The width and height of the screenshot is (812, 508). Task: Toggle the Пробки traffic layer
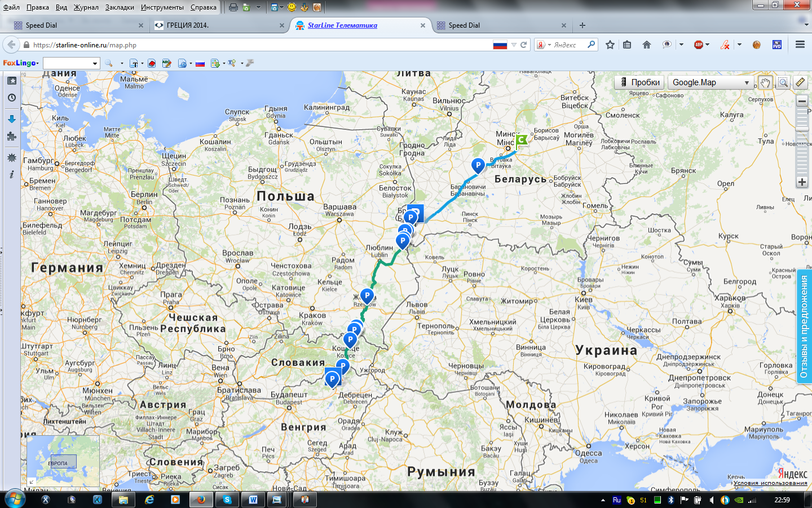[639, 82]
